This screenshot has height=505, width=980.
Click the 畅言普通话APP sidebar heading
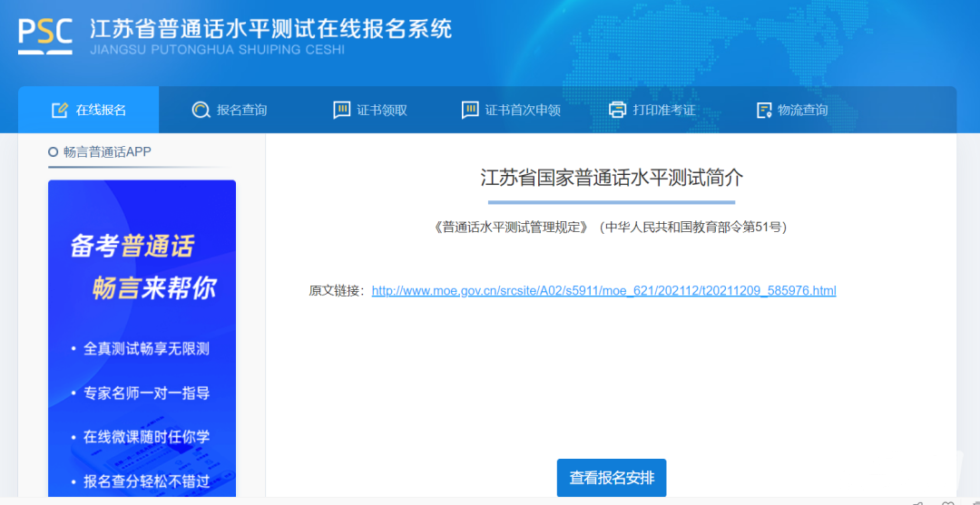click(x=107, y=151)
